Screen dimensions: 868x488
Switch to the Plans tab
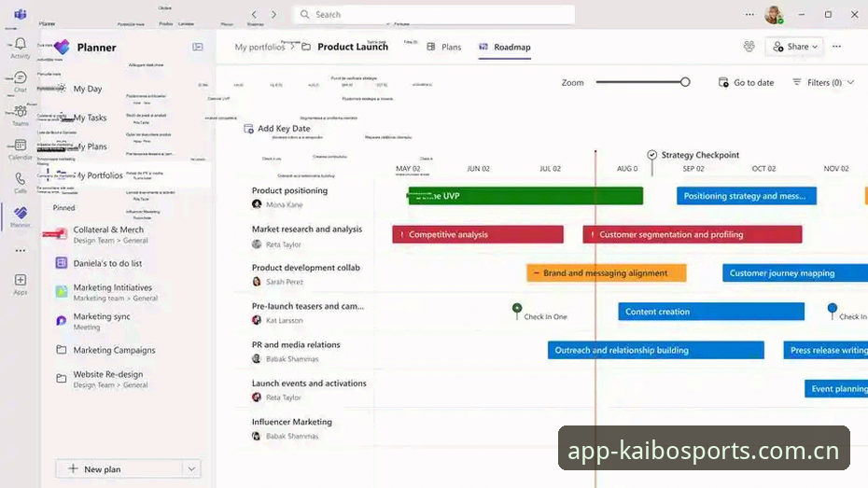coord(444,47)
